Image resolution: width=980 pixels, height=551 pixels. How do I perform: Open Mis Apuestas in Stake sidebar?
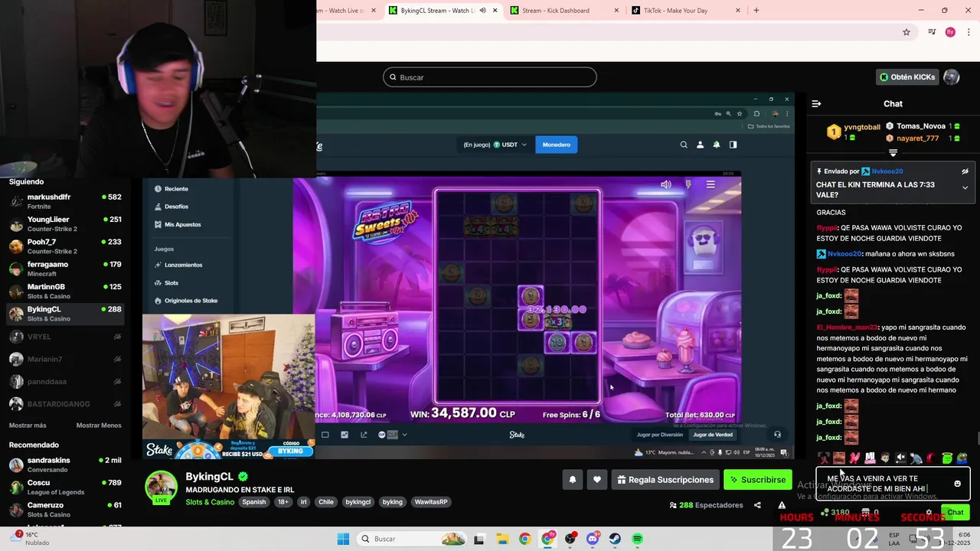click(x=181, y=225)
